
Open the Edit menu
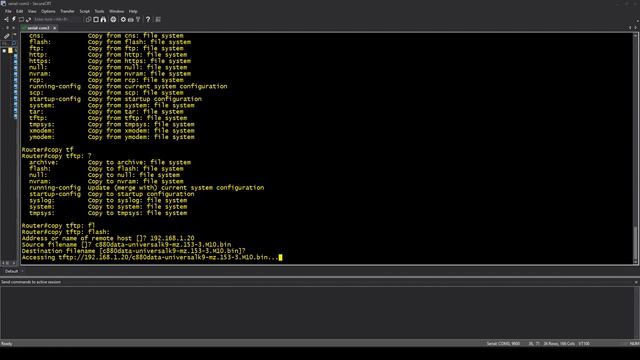[x=20, y=11]
